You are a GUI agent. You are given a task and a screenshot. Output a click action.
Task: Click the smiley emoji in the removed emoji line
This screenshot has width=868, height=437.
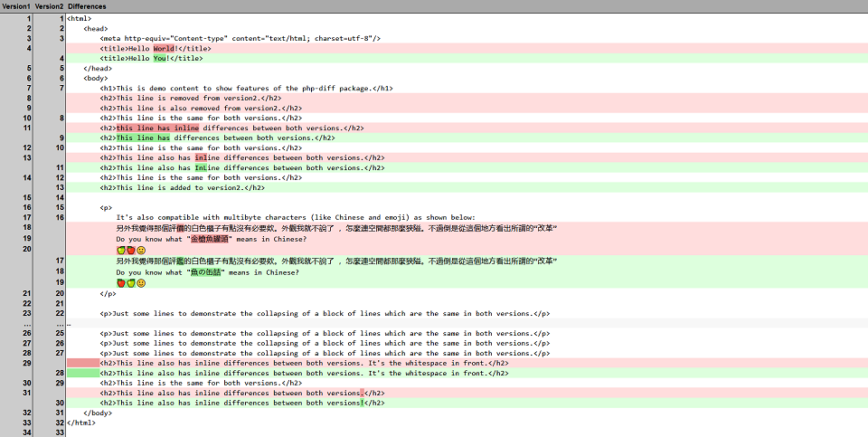coord(141,251)
